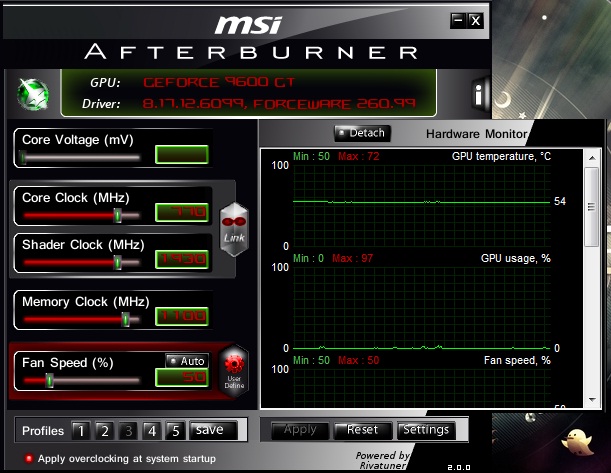Toggle the Link clocks button
The image size is (611, 473).
tap(234, 229)
